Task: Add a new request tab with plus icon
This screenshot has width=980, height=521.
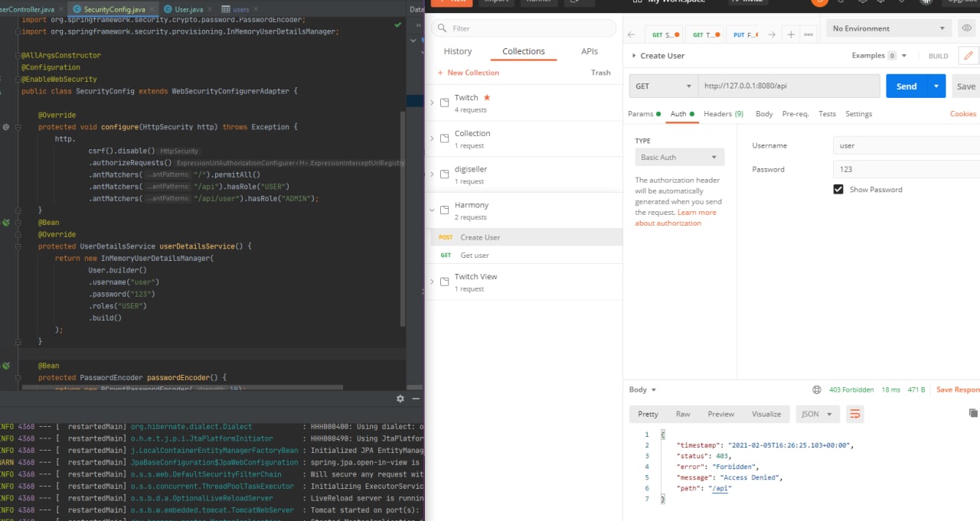Action: coord(791,34)
